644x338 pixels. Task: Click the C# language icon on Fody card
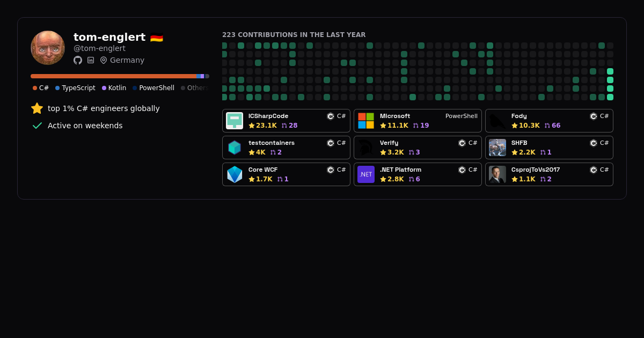(594, 116)
